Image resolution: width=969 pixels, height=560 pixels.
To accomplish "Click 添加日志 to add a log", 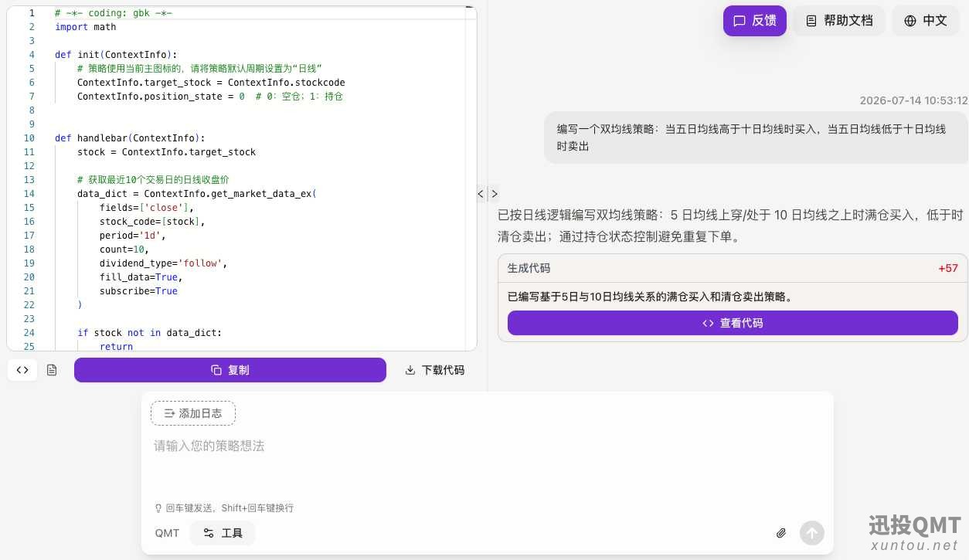I will [x=193, y=413].
